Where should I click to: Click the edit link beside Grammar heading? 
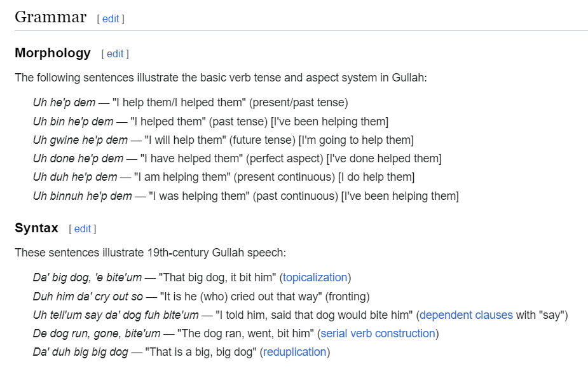tap(111, 18)
